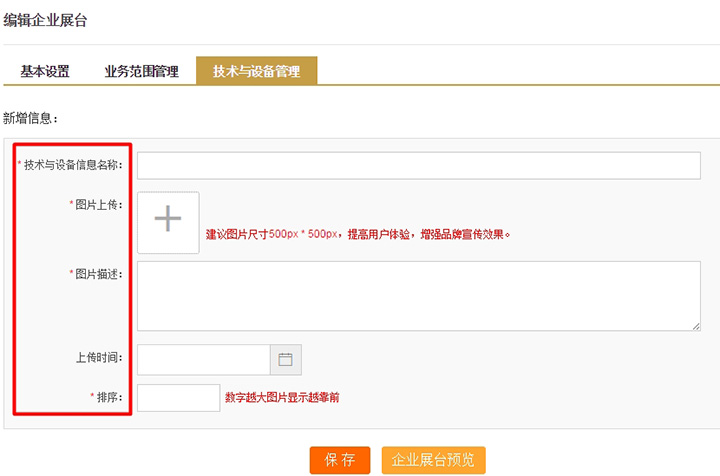Open the calendar date picker icon
The image size is (720, 476).
coord(285,360)
